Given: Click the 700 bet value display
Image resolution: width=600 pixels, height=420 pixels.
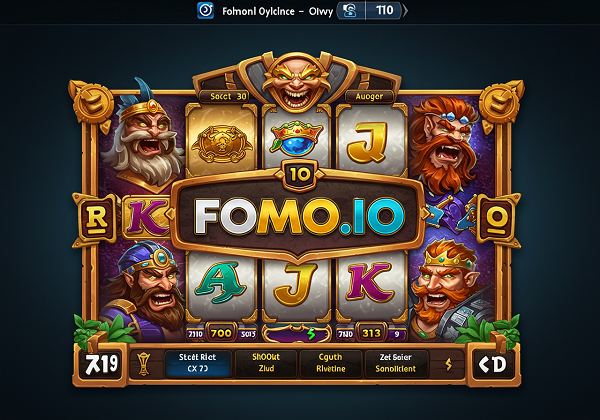Looking at the screenshot, I should (221, 333).
